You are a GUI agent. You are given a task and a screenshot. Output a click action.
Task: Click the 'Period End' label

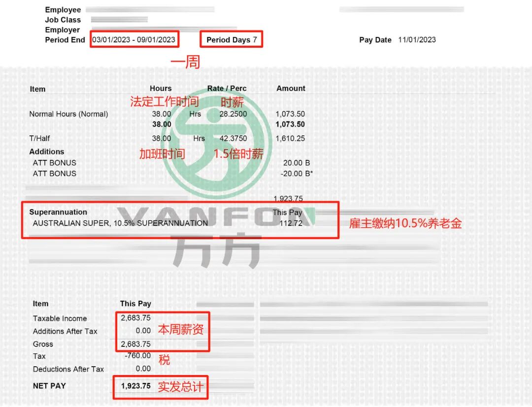[x=65, y=40]
